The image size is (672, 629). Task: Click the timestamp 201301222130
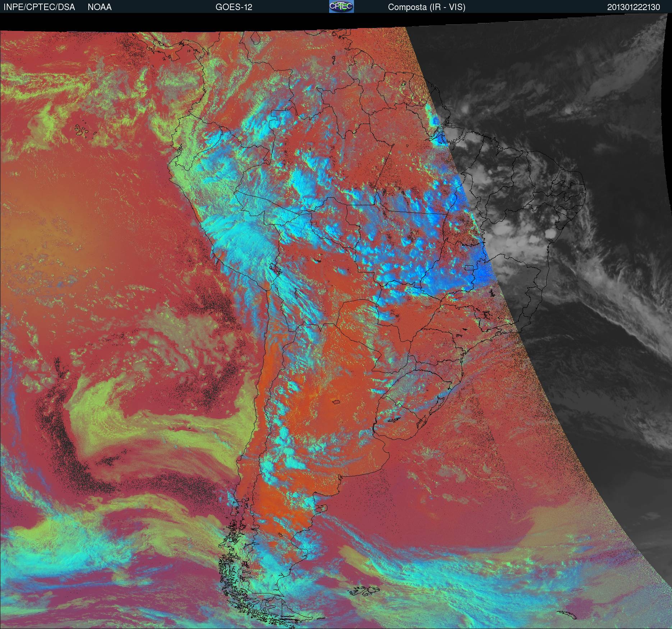634,7
